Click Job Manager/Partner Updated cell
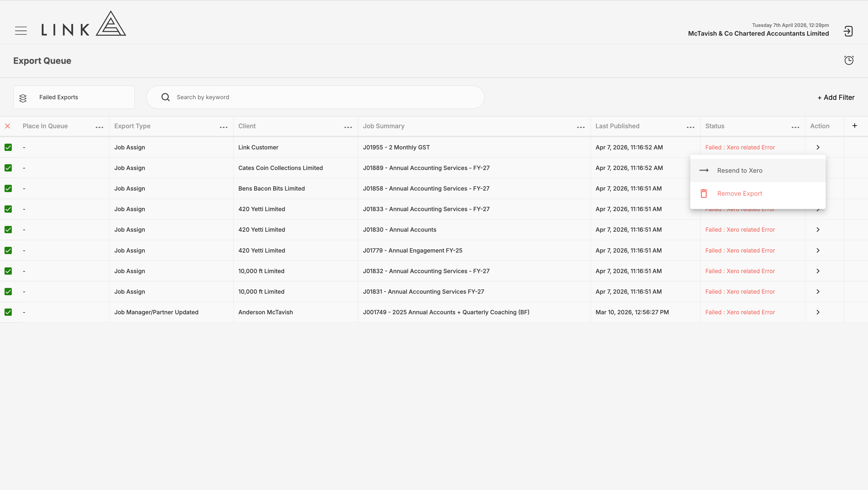Viewport: 868px width, 490px height. tap(156, 312)
